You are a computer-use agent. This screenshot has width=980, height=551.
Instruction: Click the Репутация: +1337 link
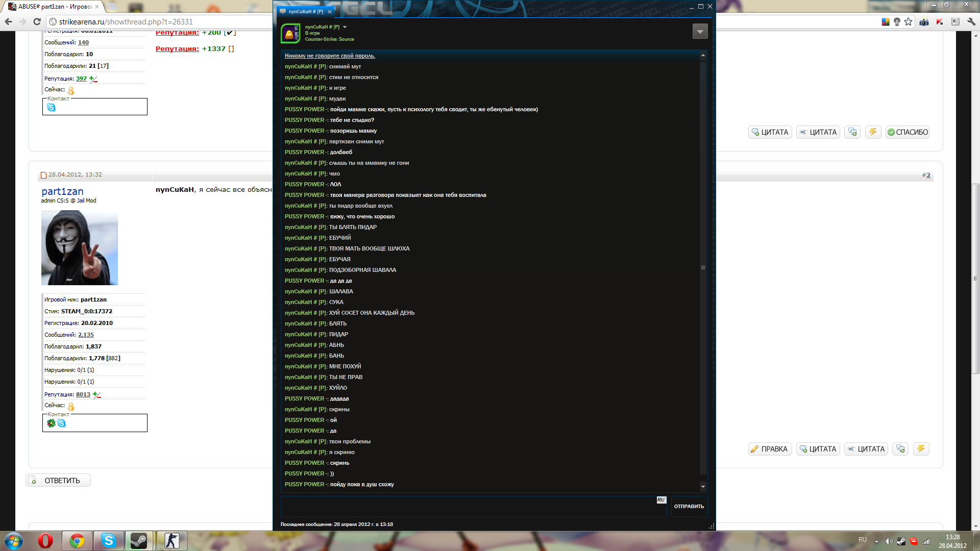[x=177, y=48]
